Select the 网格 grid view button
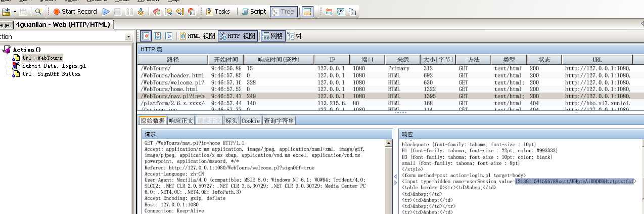The width and height of the screenshot is (644, 214). [273, 36]
